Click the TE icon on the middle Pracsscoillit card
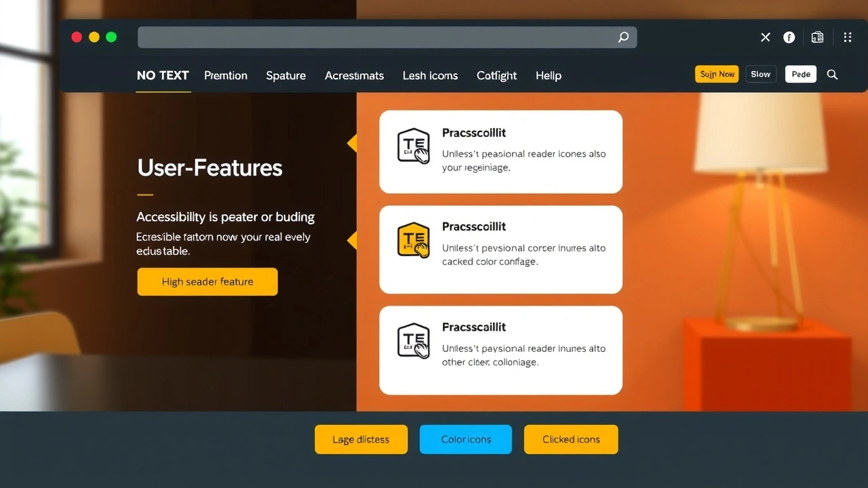Image resolution: width=868 pixels, height=488 pixels. pos(414,240)
